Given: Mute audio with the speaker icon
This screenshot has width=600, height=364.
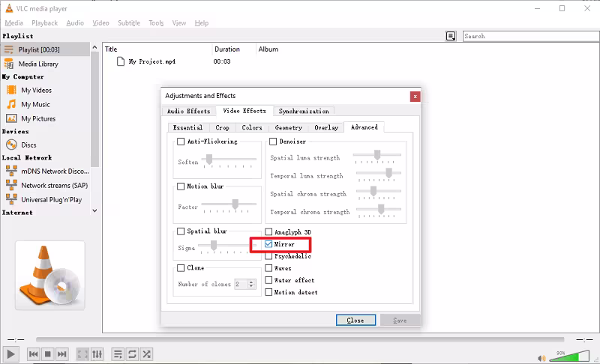Looking at the screenshot, I should point(541,358).
